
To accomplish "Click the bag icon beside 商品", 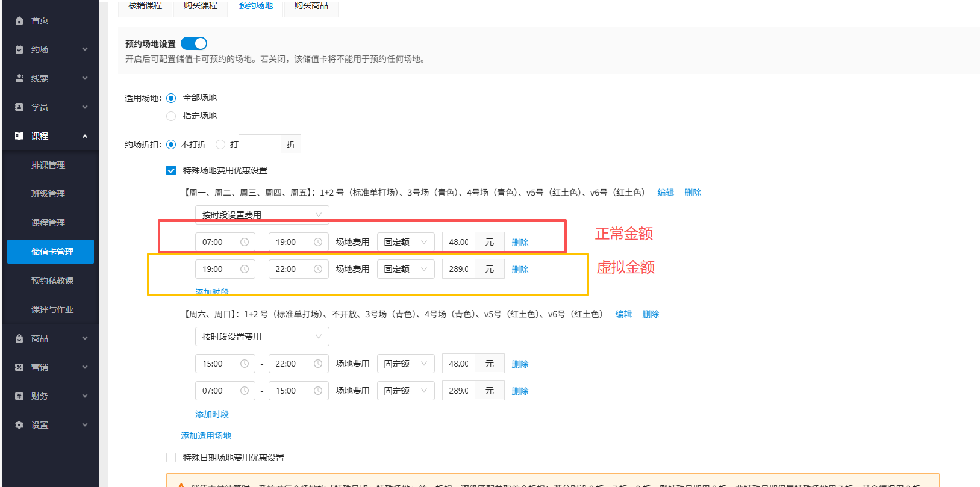I will tap(19, 338).
